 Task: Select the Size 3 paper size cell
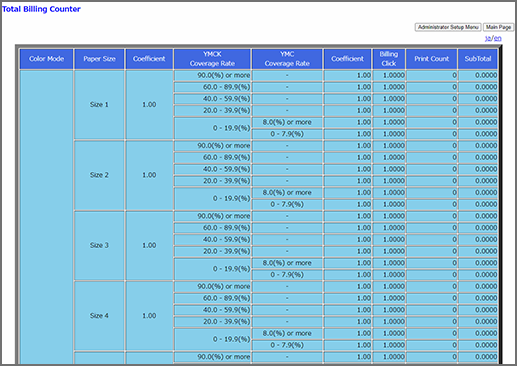point(99,245)
